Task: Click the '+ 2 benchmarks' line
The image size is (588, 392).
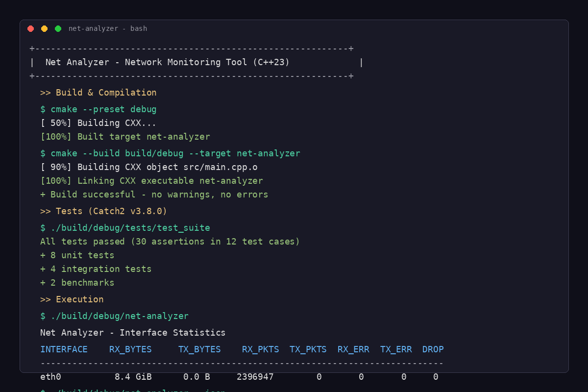Action: [77, 283]
